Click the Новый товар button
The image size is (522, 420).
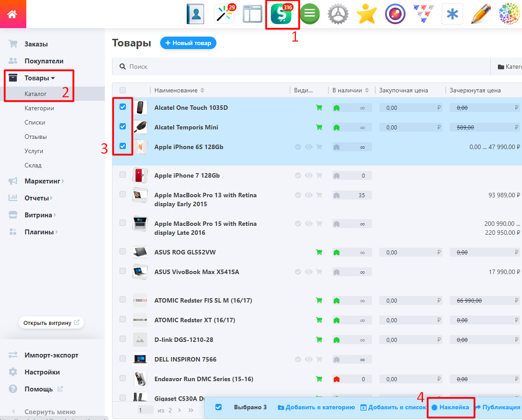click(x=188, y=43)
